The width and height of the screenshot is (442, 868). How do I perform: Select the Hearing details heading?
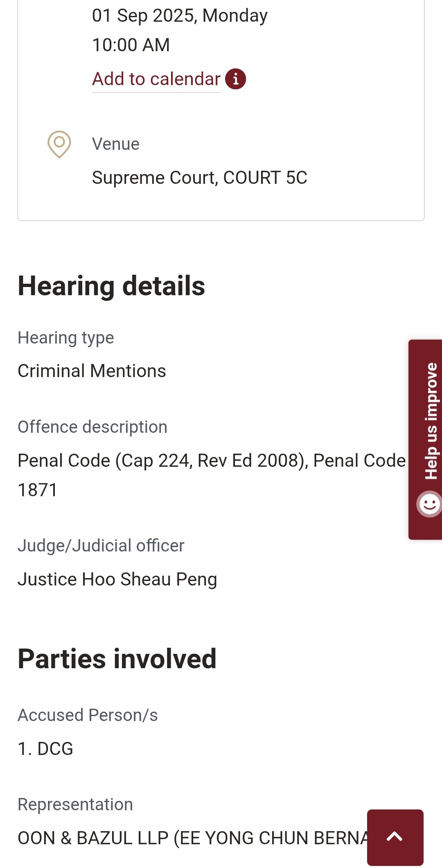pyautogui.click(x=111, y=286)
